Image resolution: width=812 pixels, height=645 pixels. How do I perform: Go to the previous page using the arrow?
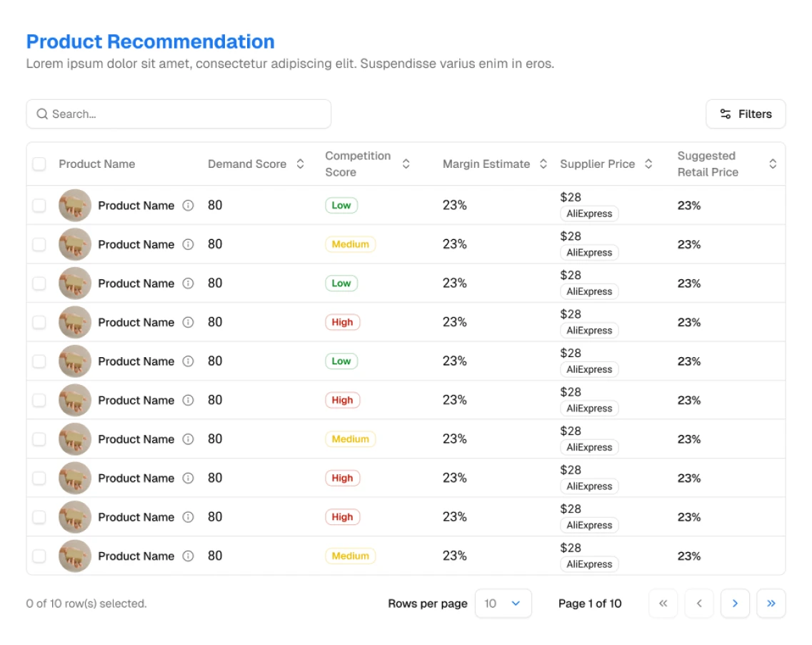[x=699, y=604]
